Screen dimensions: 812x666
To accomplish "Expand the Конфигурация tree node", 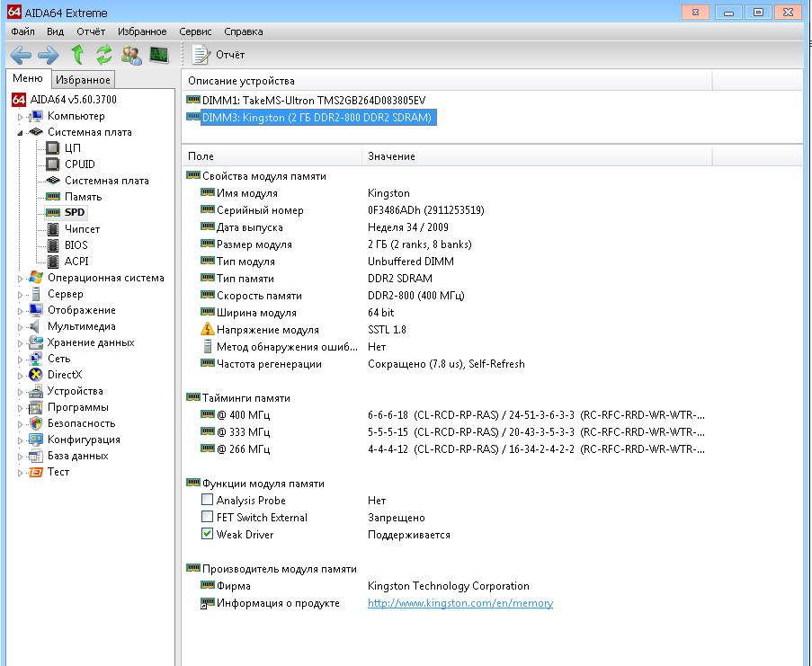I will pyautogui.click(x=20, y=440).
